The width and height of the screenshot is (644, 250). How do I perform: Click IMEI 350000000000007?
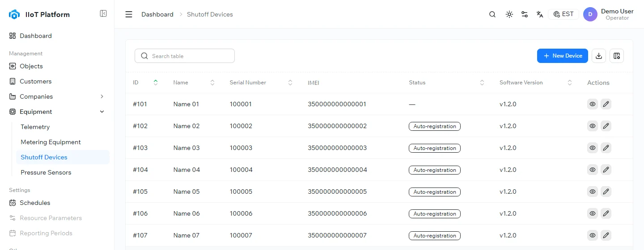click(x=337, y=235)
